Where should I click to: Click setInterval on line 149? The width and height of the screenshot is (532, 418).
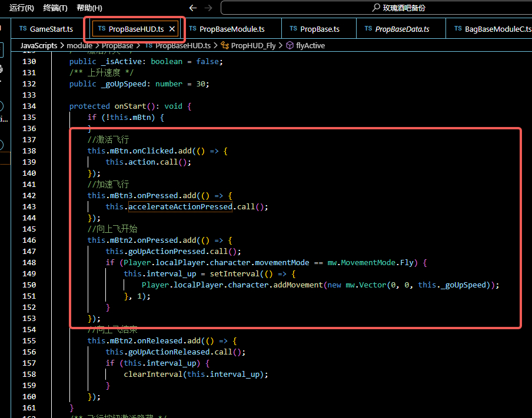tap(235, 273)
